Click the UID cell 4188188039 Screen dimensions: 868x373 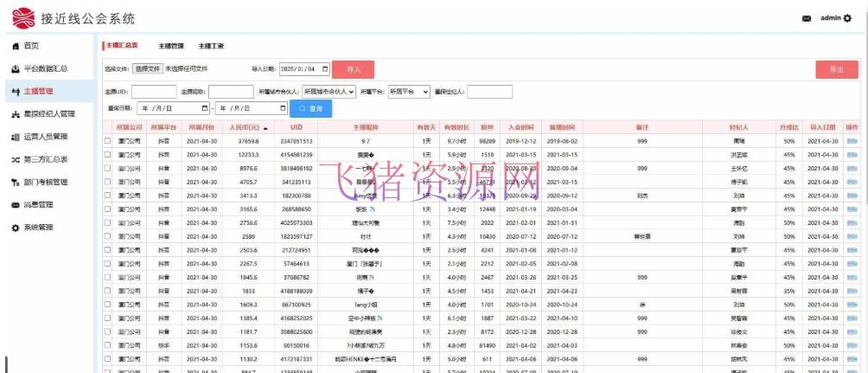(x=297, y=291)
